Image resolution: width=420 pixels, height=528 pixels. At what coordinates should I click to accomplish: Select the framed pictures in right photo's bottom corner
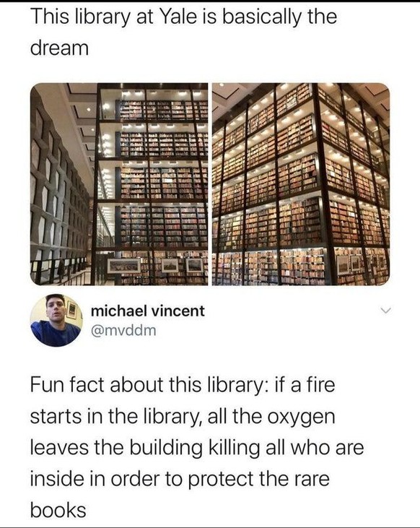[349, 264]
